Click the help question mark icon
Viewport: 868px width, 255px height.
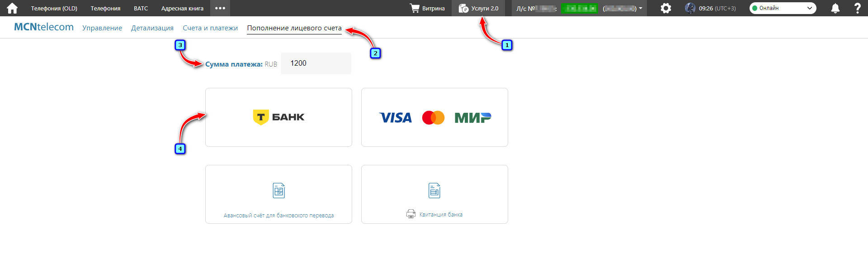(x=857, y=8)
